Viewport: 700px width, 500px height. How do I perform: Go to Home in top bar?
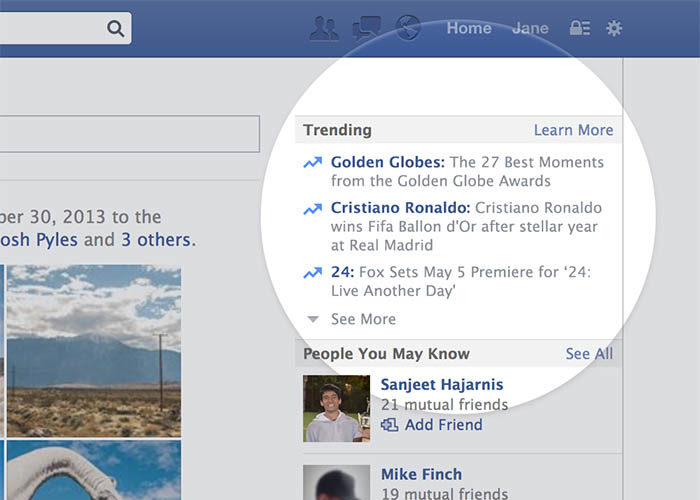(469, 28)
